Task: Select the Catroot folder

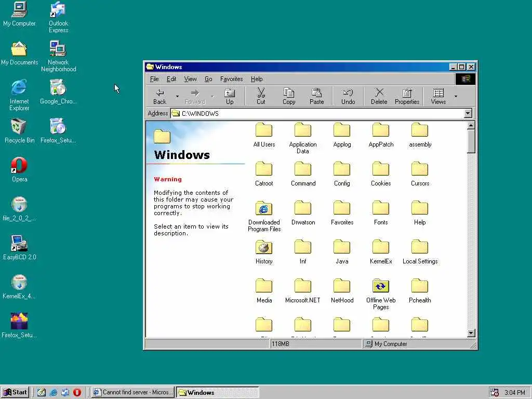Action: point(264,174)
